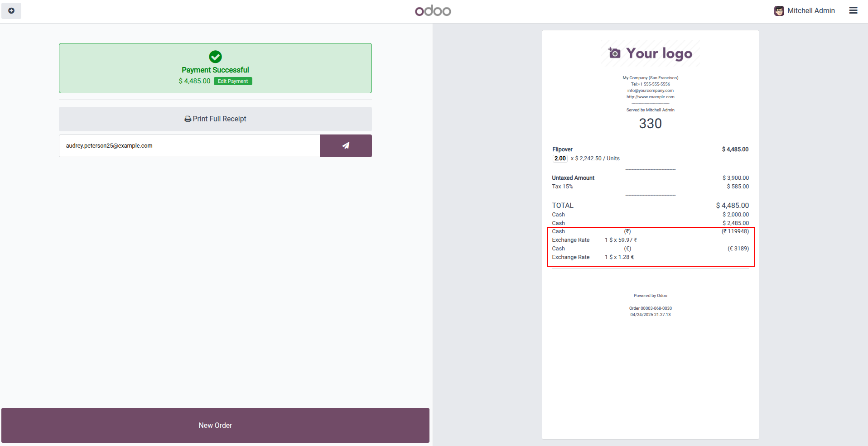This screenshot has width=868, height=446.
Task: Start a New Order
Action: tap(215, 425)
